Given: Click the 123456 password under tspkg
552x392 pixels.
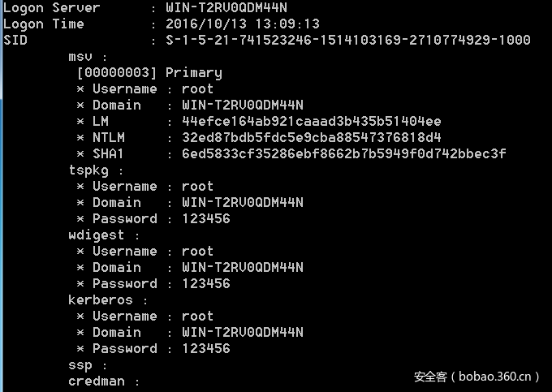Looking at the screenshot, I should [206, 219].
